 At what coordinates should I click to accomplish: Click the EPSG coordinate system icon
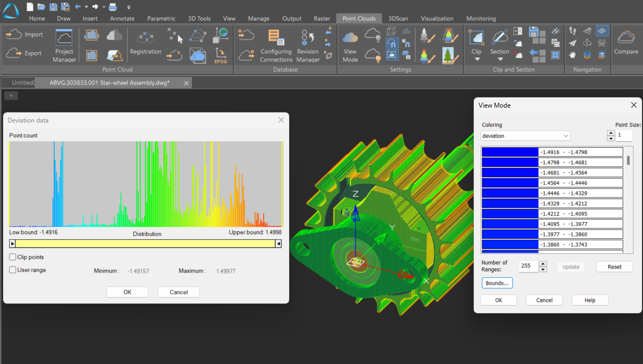pos(221,55)
